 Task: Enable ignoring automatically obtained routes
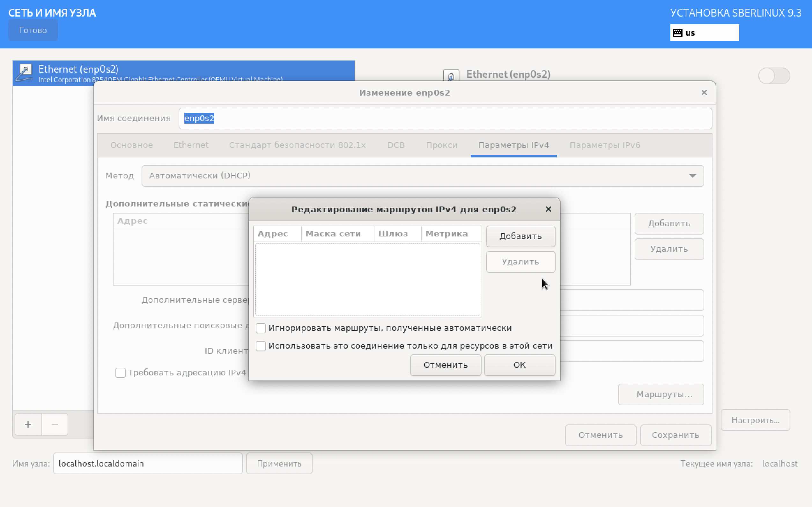point(261,328)
